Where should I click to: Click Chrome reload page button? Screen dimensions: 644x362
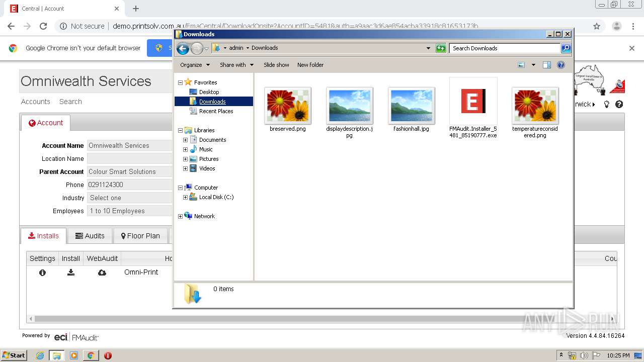[43, 26]
